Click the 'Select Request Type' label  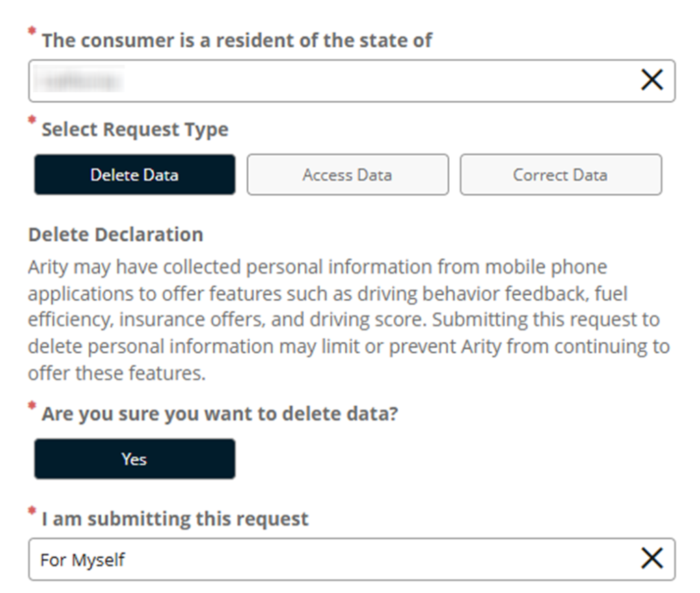pyautogui.click(x=135, y=130)
